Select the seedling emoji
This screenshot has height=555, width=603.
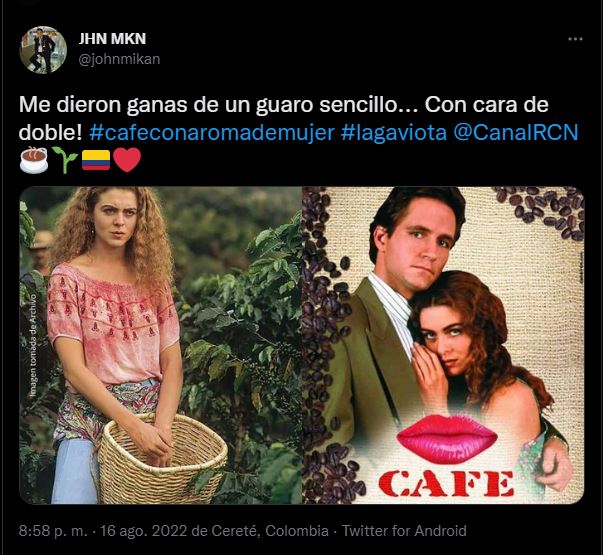(65, 160)
